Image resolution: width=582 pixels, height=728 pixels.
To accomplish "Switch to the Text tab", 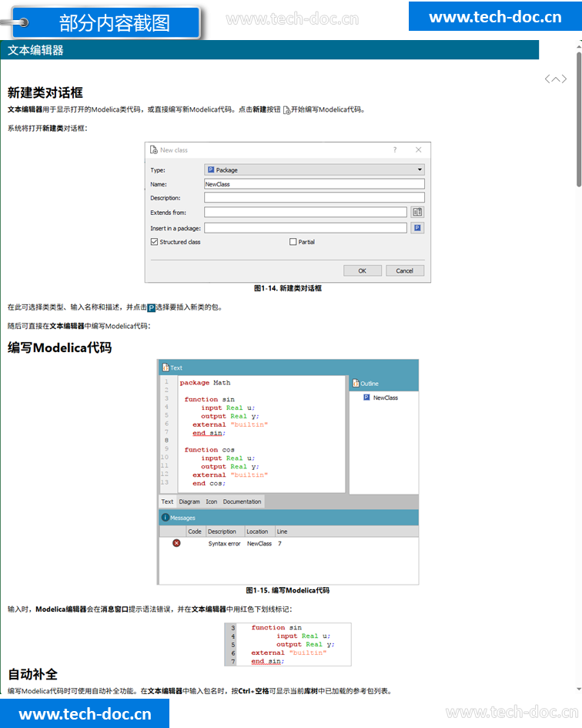I will [167, 502].
